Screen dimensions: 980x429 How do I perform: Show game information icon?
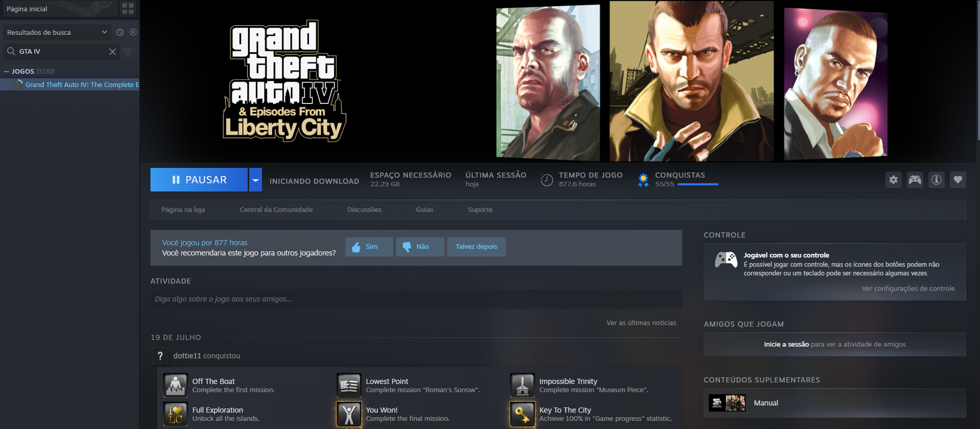tap(937, 180)
